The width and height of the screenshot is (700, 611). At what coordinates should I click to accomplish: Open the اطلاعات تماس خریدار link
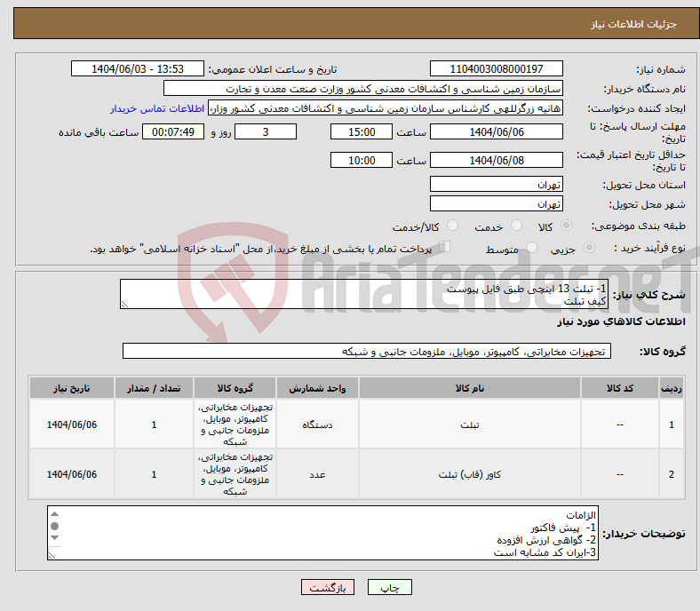pyautogui.click(x=157, y=108)
